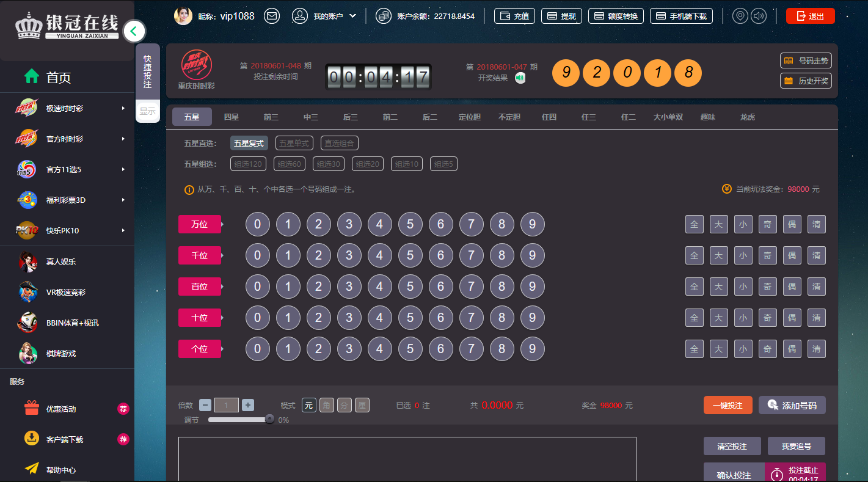Select 角 betting mode

tap(327, 405)
